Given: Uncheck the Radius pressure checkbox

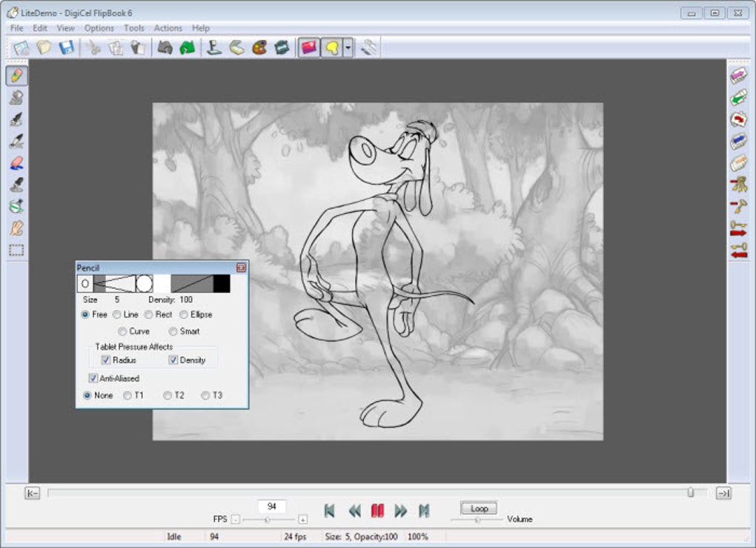Looking at the screenshot, I should point(106,360).
